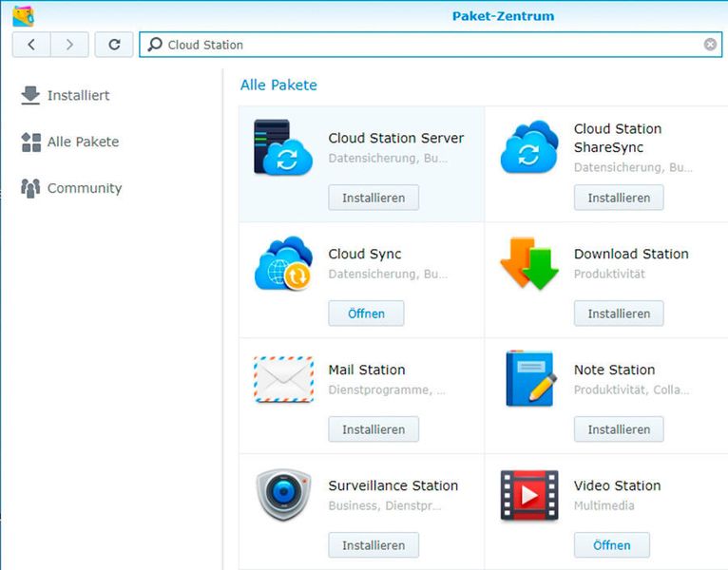Image resolution: width=728 pixels, height=570 pixels.
Task: Install Download Station
Action: (x=619, y=313)
